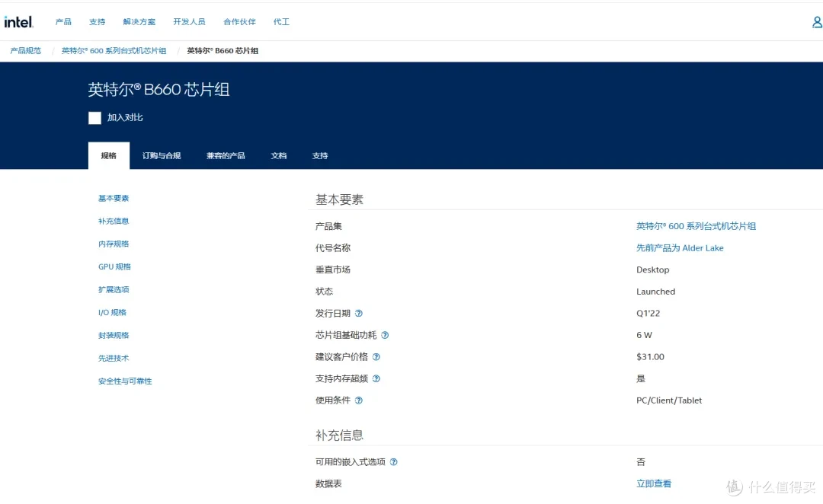
Task: Tick the 加入对比 checkbox
Action: point(94,117)
